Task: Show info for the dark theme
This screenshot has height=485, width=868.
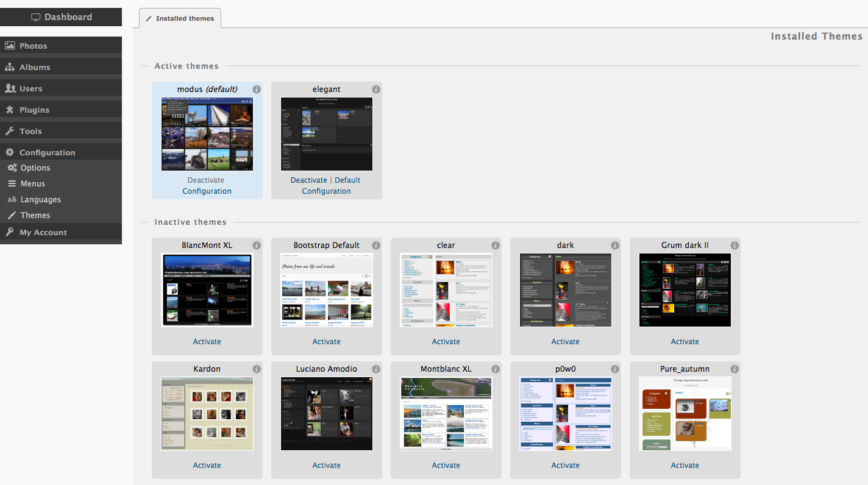Action: pyautogui.click(x=615, y=245)
